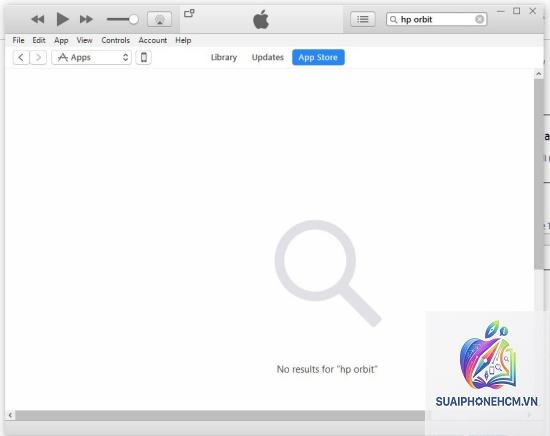Screen dimensions: 550x436
Task: Click the search magnifier icon in field
Action: [x=394, y=20]
